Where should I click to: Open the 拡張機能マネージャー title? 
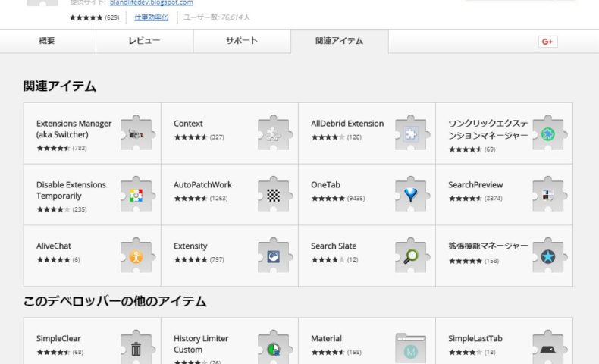click(488, 246)
